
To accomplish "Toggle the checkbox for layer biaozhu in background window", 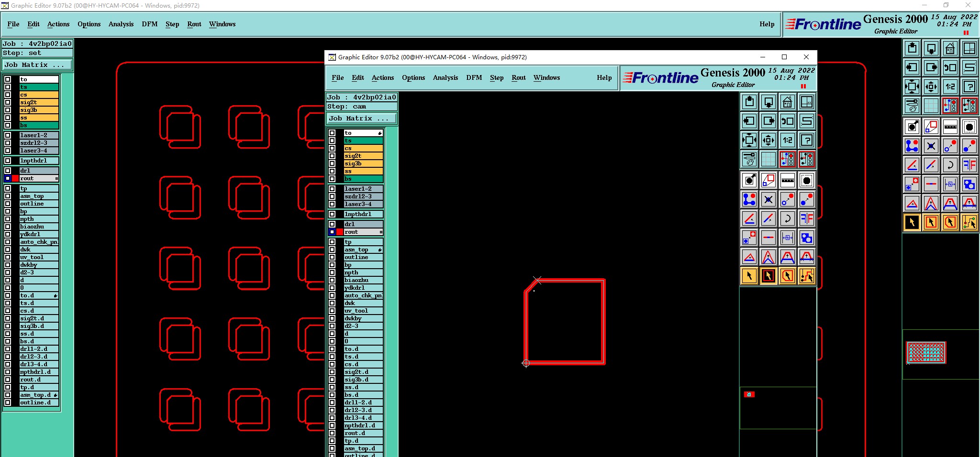I will [x=8, y=227].
